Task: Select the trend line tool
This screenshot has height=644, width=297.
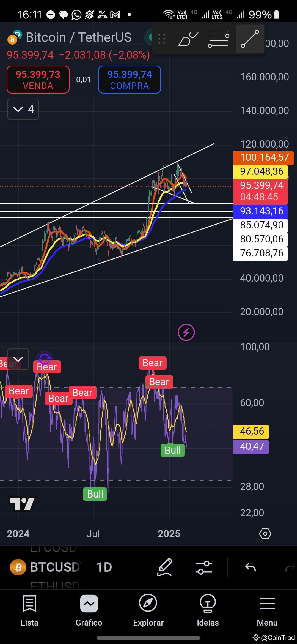Action: pos(250,39)
